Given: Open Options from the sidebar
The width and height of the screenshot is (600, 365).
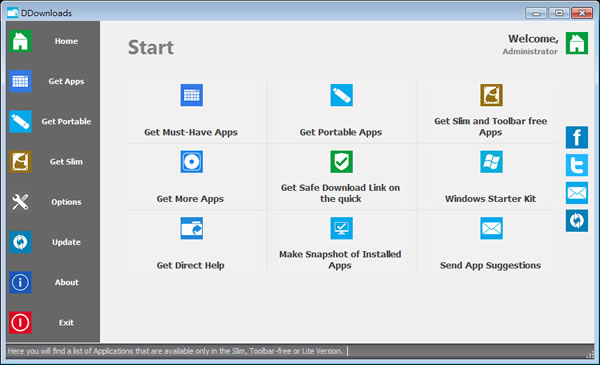Looking at the screenshot, I should tap(53, 202).
